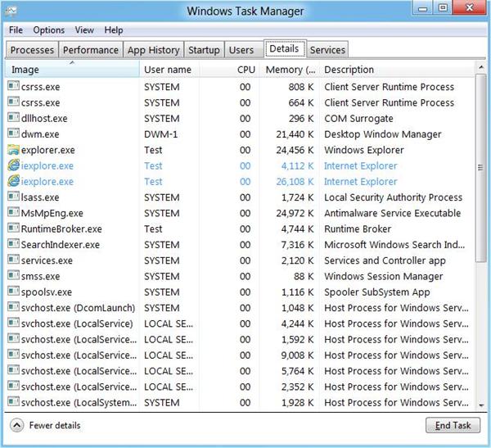Click the dwm.exe process icon
Viewport: 491px width, 448px height.
(13, 133)
